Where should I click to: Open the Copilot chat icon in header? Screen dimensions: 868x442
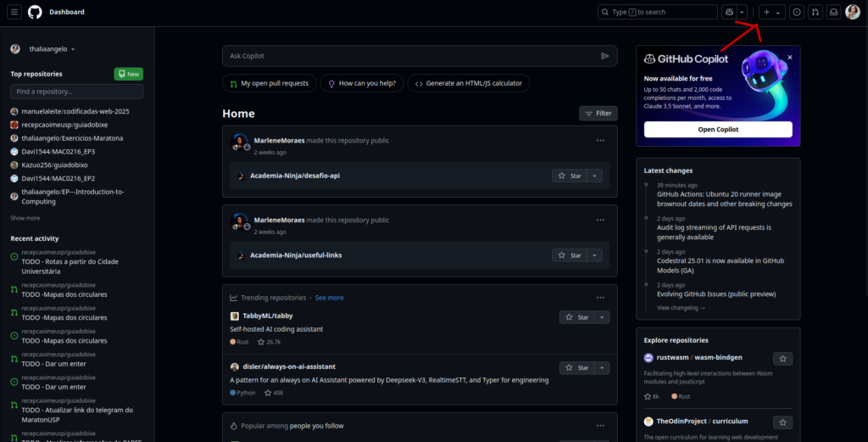tap(729, 12)
